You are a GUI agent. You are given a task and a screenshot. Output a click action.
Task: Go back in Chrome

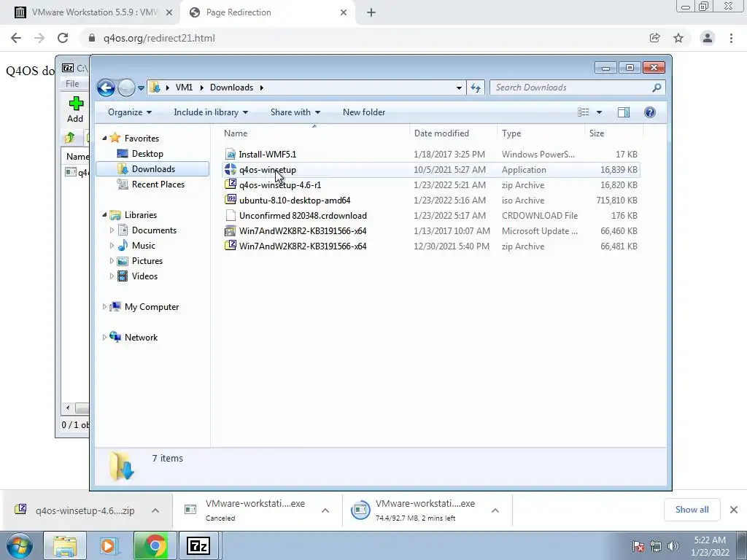tap(16, 38)
